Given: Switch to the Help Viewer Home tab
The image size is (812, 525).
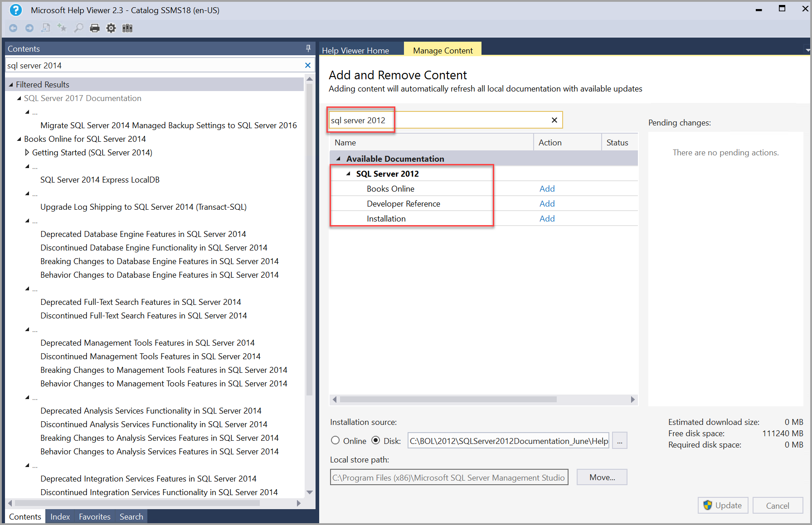Looking at the screenshot, I should 355,50.
